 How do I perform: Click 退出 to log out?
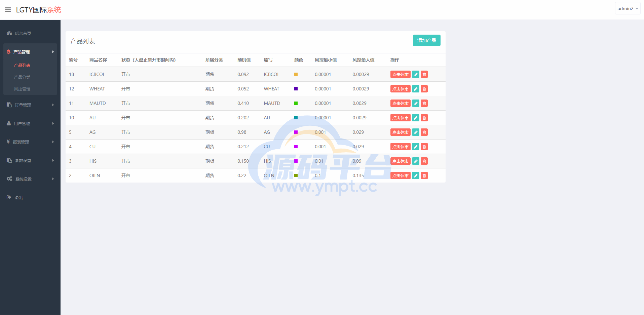[18, 197]
